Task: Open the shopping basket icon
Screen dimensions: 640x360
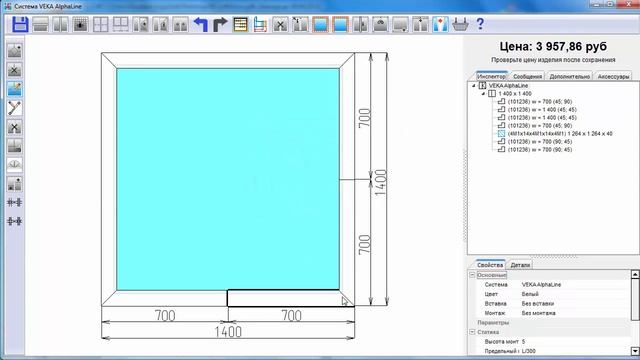Action: point(460,24)
